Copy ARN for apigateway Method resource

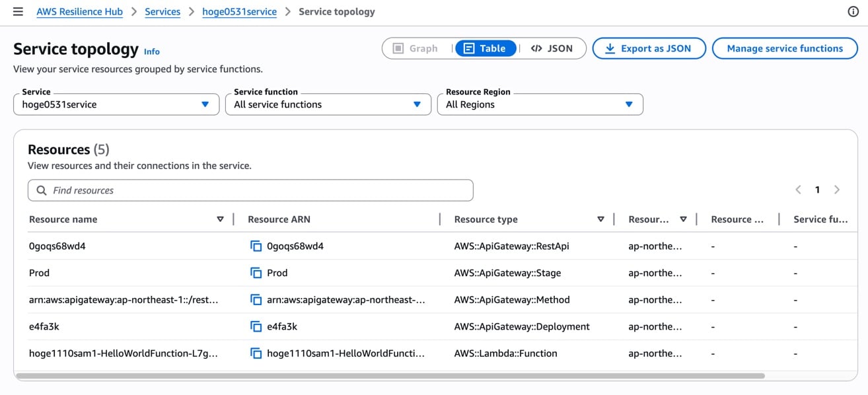point(256,300)
